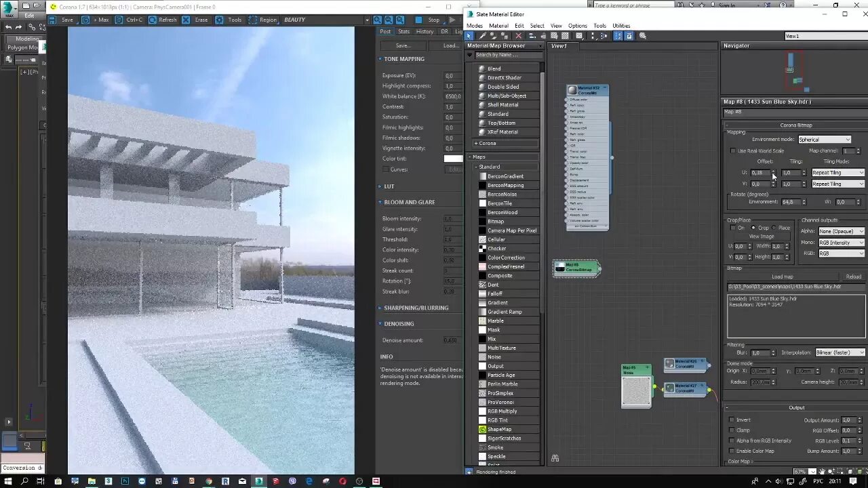Viewport: 868px width, 488px height.
Task: Enable Crop/Place On checkbox
Action: tap(732, 228)
